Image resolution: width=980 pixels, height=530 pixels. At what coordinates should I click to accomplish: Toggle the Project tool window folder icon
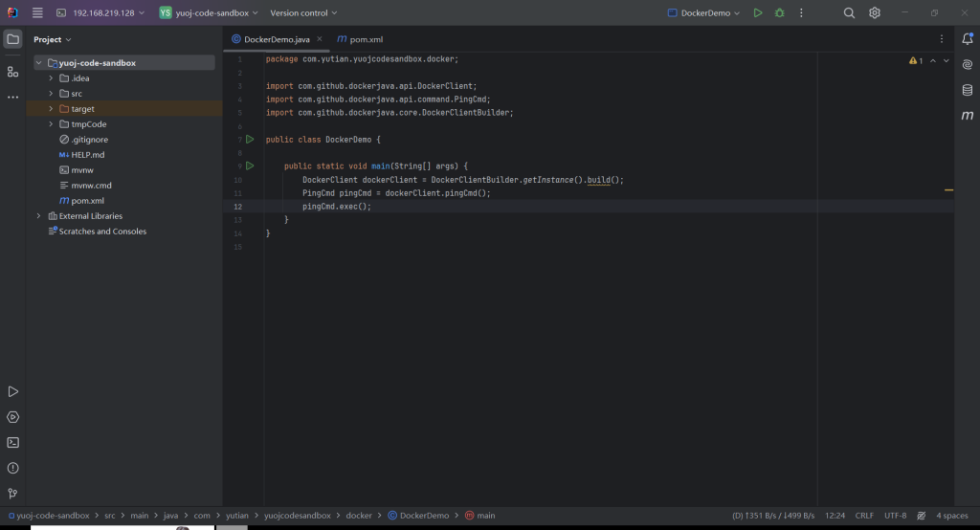[x=12, y=39]
